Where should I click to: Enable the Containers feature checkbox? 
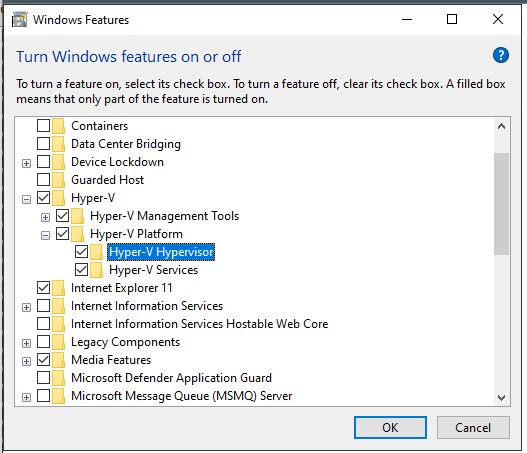tap(43, 126)
